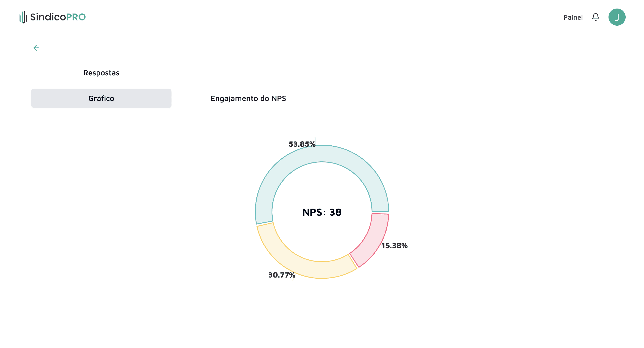Click the NPS: 38 score label
Image resolution: width=644 pixels, height=348 pixels.
322,212
